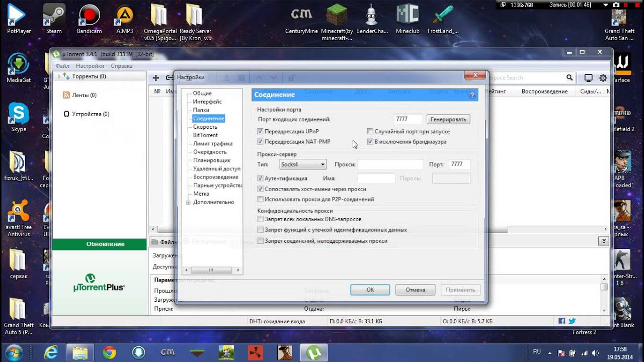
Task: Toggle Переадресация NAT-PMP checkbox
Action: pyautogui.click(x=260, y=142)
